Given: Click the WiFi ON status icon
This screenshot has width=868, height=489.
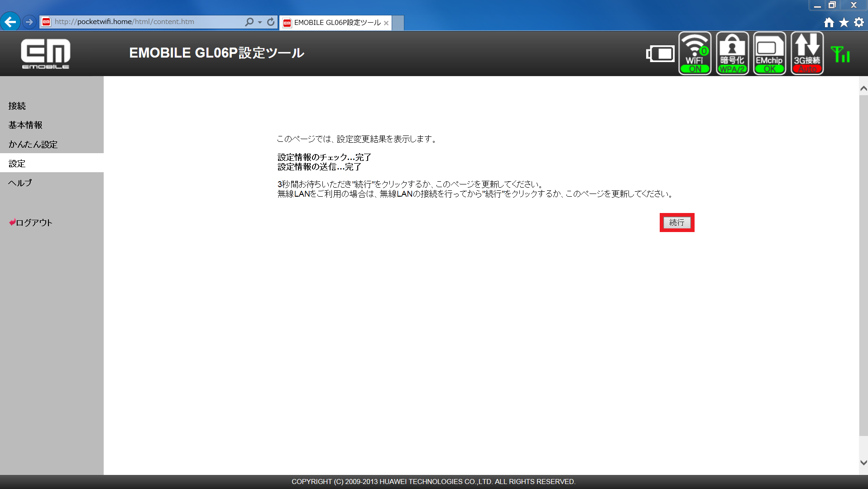Looking at the screenshot, I should click(x=695, y=53).
